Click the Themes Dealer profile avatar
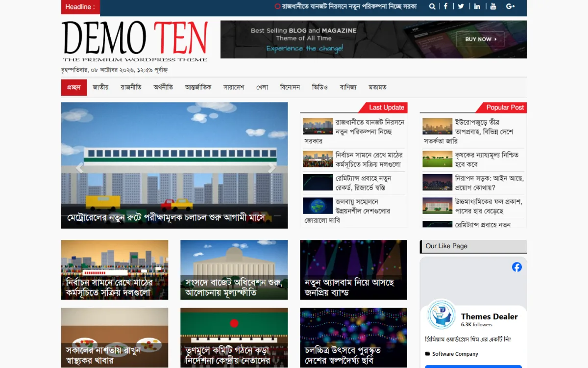The width and height of the screenshot is (588, 368). [441, 315]
